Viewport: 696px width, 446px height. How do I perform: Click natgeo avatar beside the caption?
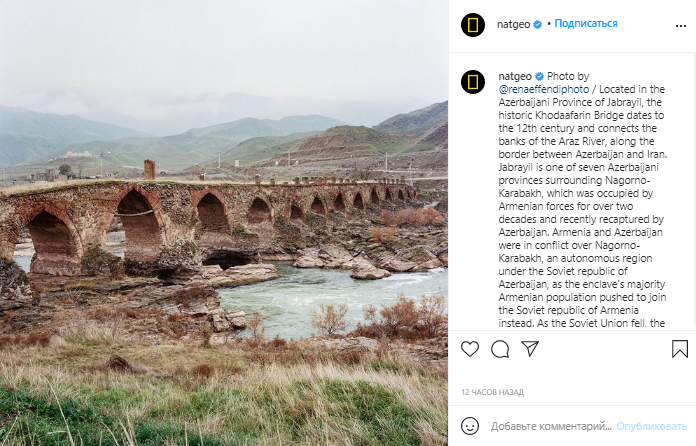(x=473, y=82)
